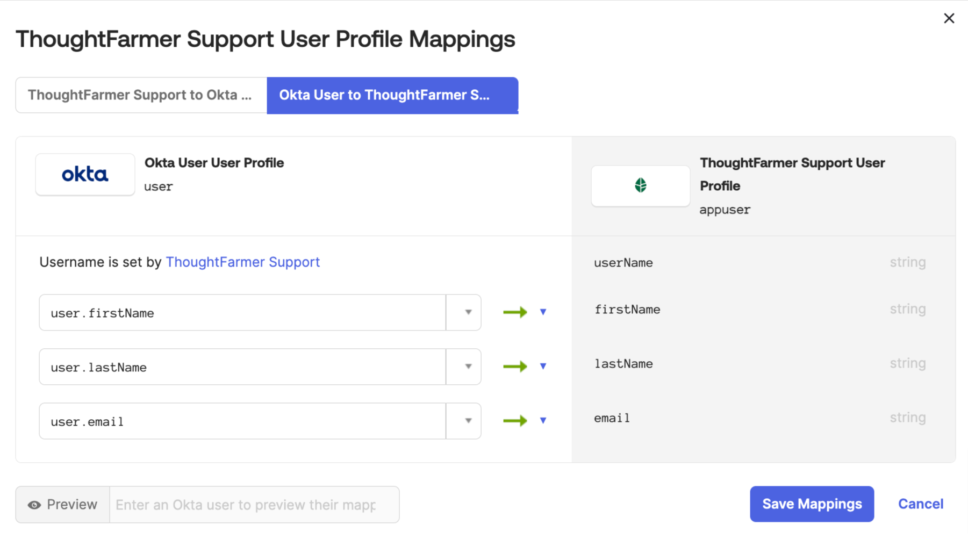Viewport: 968px width, 560px height.
Task: Click the dialog title text
Action: pyautogui.click(x=266, y=39)
